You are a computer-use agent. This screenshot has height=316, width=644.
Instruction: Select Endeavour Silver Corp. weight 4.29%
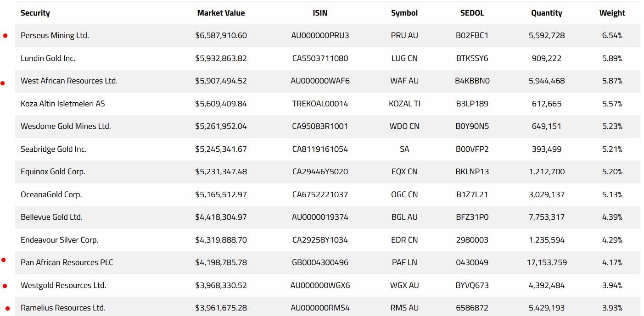612,240
